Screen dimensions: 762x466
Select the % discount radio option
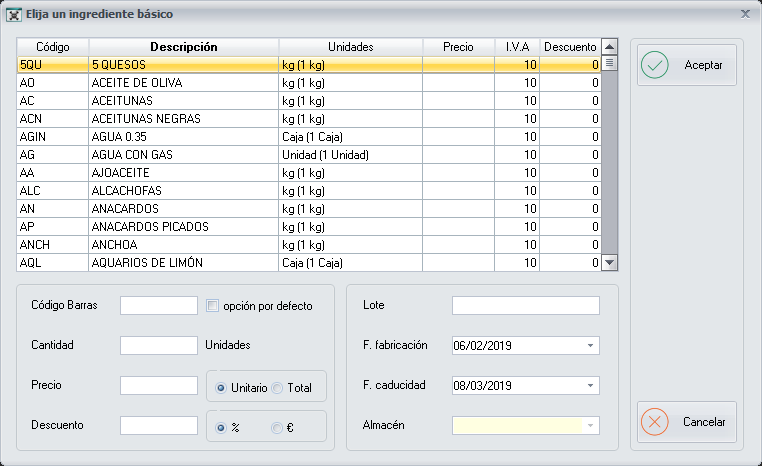221,427
